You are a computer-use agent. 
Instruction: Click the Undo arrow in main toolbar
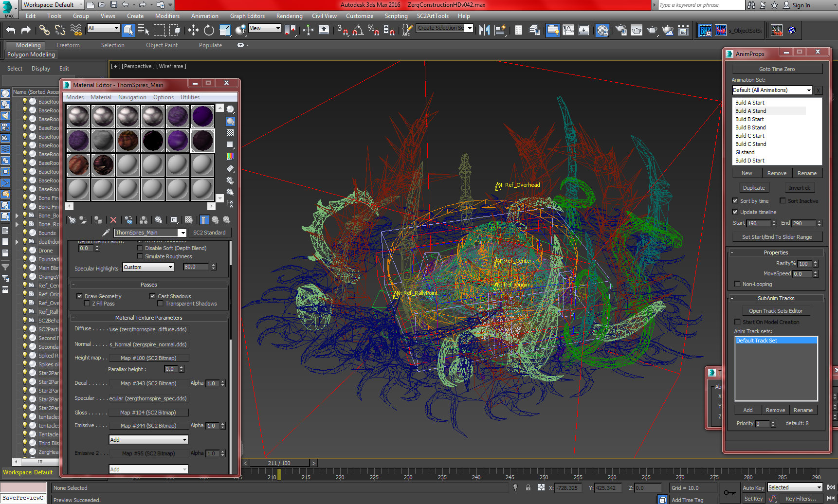11,30
